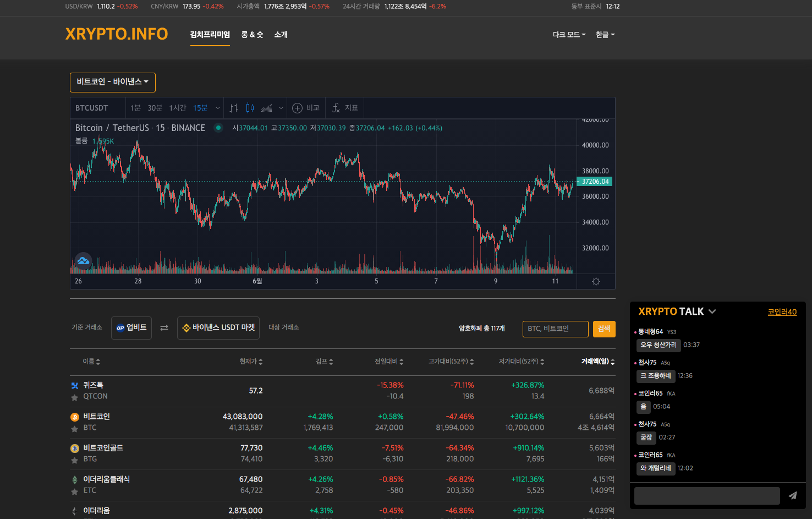Viewport: 812px width, 519px height.
Task: Focus the BTC, 비트코인 search field
Action: point(555,329)
